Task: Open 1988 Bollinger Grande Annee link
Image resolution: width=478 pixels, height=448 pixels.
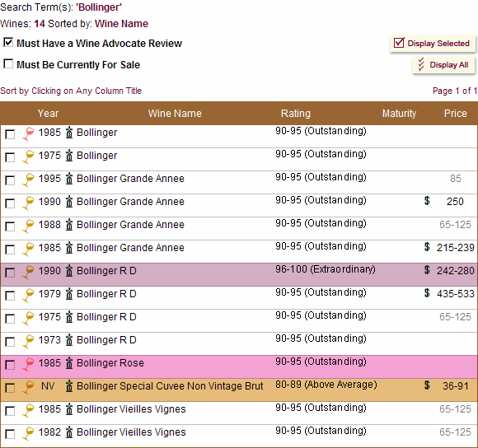Action: pos(130,225)
